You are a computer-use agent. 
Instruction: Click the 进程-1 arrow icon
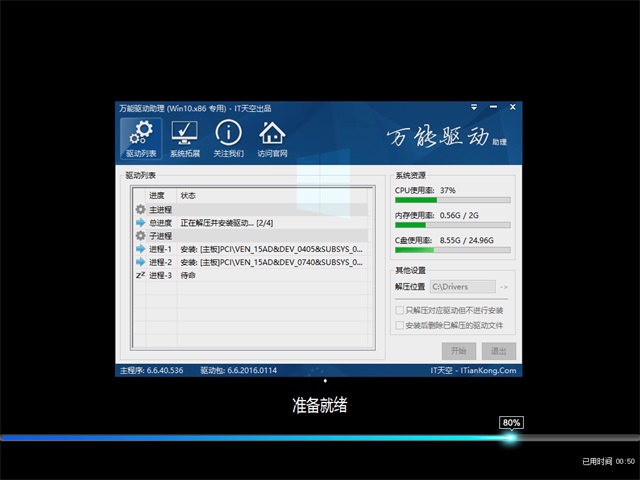[140, 249]
